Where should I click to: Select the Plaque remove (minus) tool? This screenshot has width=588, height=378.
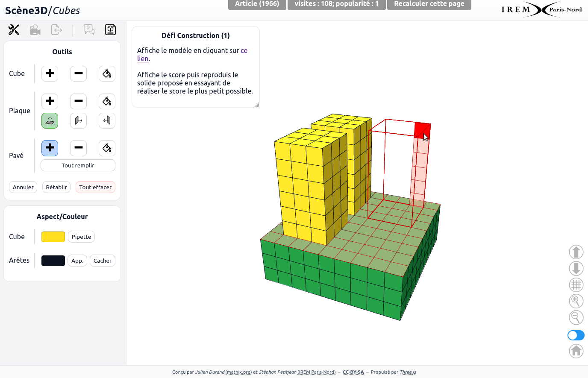pyautogui.click(x=78, y=101)
